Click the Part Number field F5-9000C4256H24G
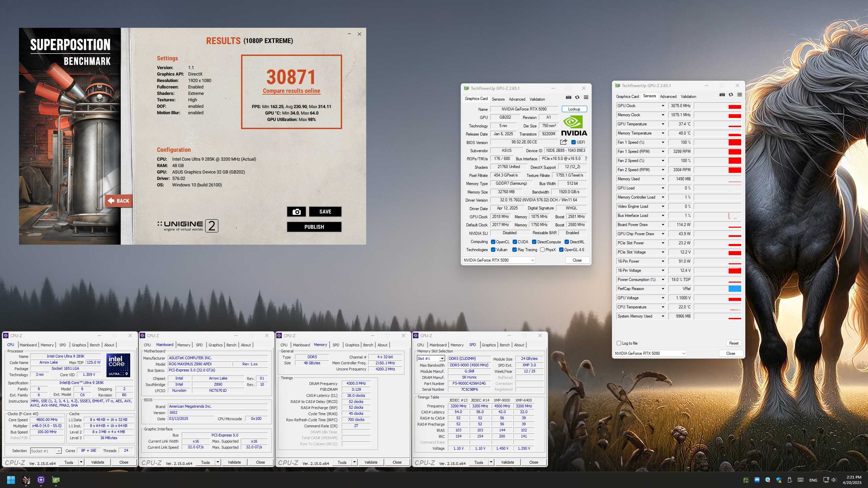This screenshot has width=868, height=488. (x=469, y=383)
